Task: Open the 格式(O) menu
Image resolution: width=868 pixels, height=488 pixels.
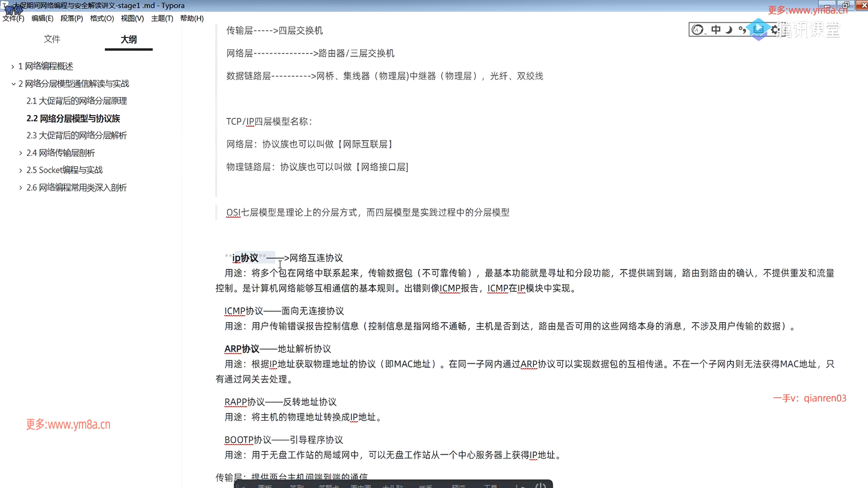Action: coord(102,19)
